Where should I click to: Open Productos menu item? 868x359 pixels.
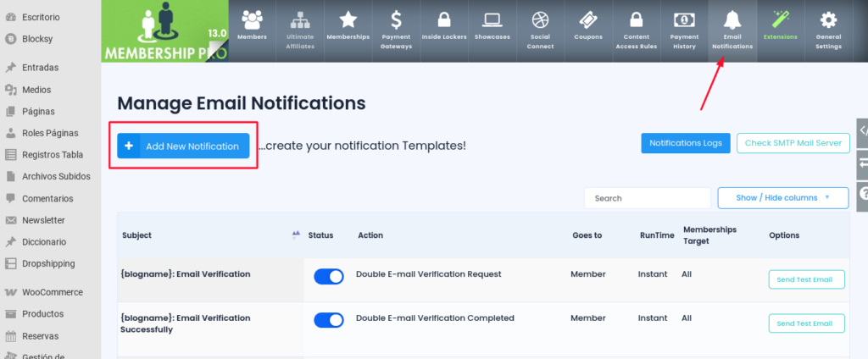(x=42, y=313)
